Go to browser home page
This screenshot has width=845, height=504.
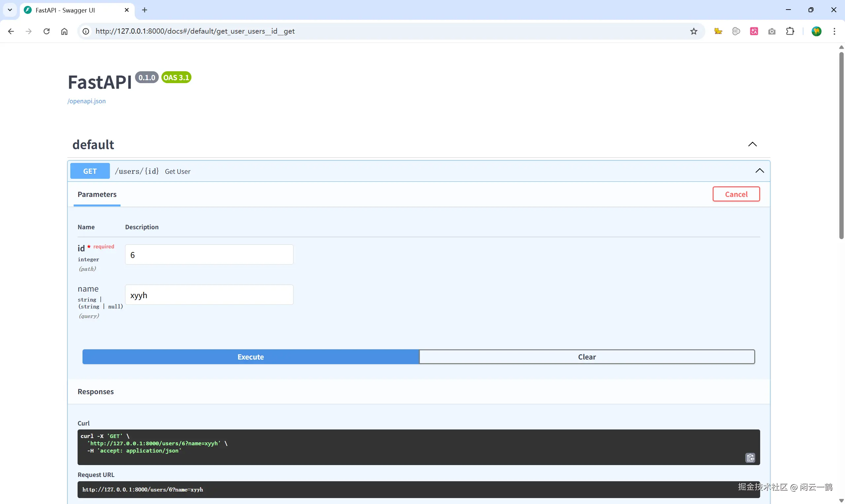pyautogui.click(x=64, y=31)
